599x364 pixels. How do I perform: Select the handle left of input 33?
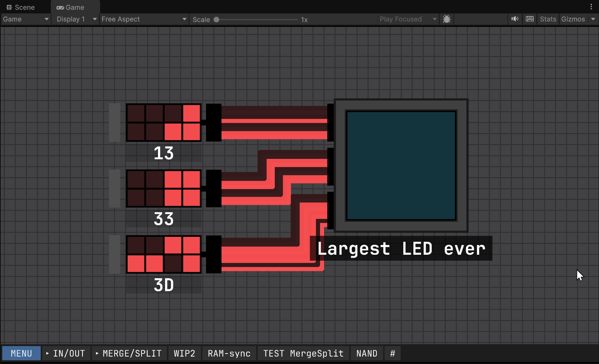click(114, 188)
